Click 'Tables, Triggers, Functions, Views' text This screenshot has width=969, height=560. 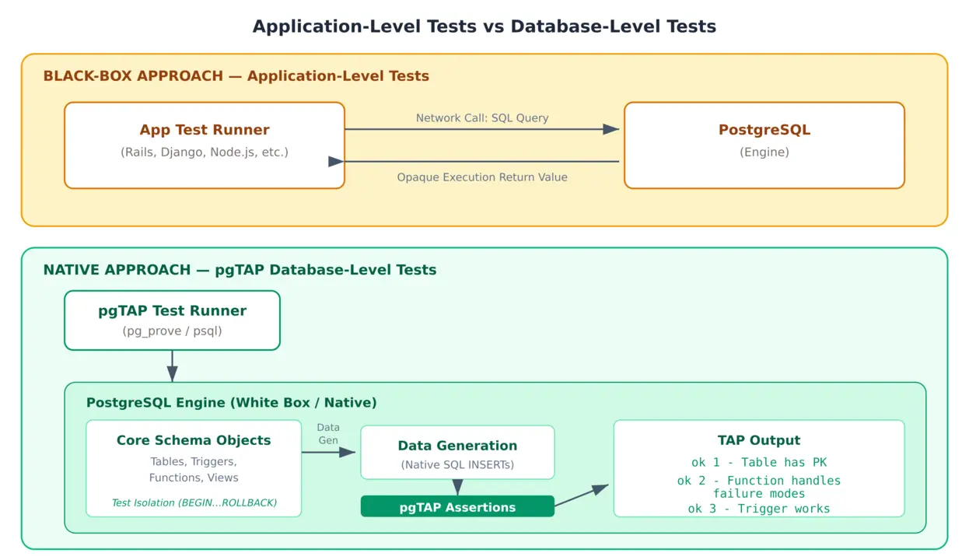pos(194,470)
